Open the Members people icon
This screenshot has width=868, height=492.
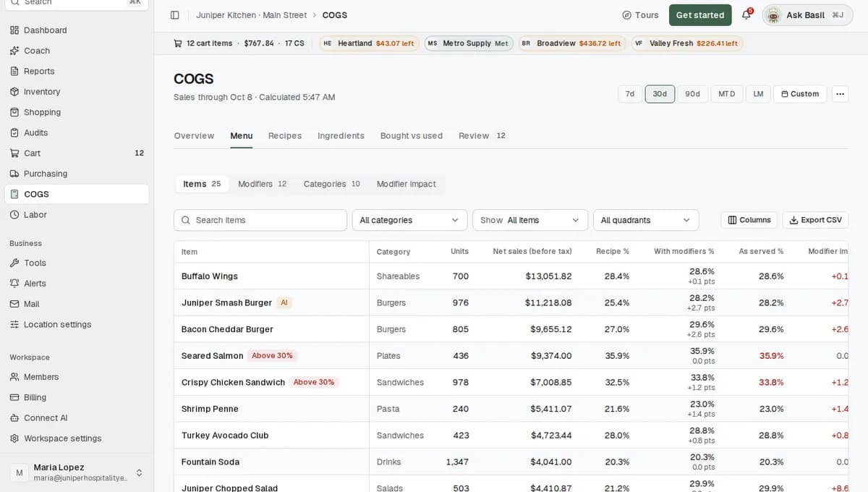tap(14, 377)
